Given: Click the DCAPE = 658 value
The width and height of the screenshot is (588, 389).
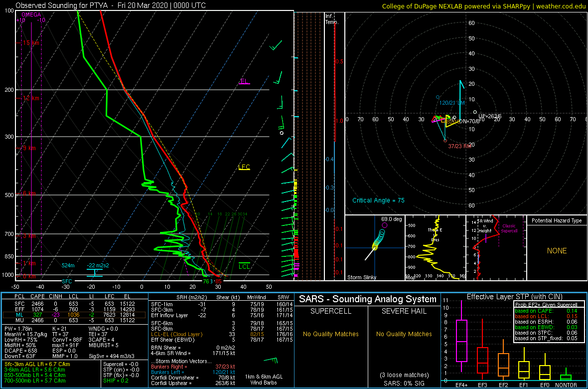Looking at the screenshot, I should [20, 350].
